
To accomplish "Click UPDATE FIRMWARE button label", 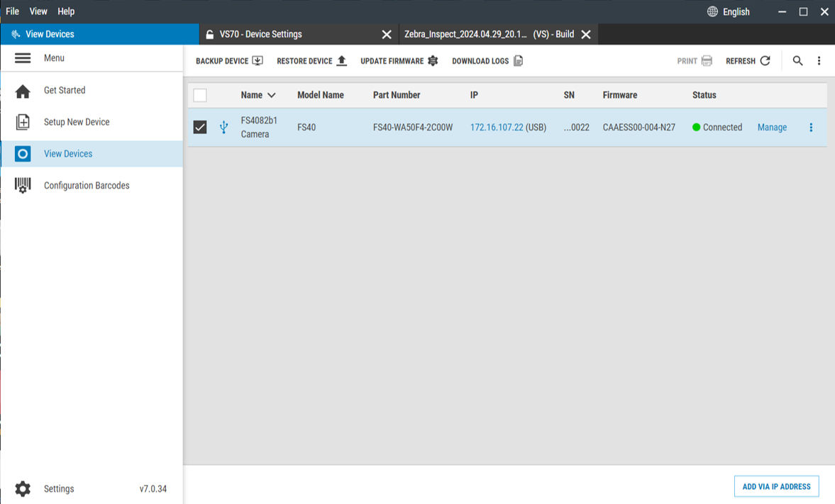I will tap(392, 61).
